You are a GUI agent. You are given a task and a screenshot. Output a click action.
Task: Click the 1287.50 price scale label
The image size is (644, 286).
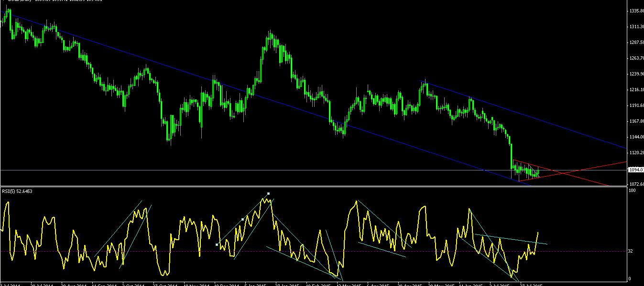point(637,42)
